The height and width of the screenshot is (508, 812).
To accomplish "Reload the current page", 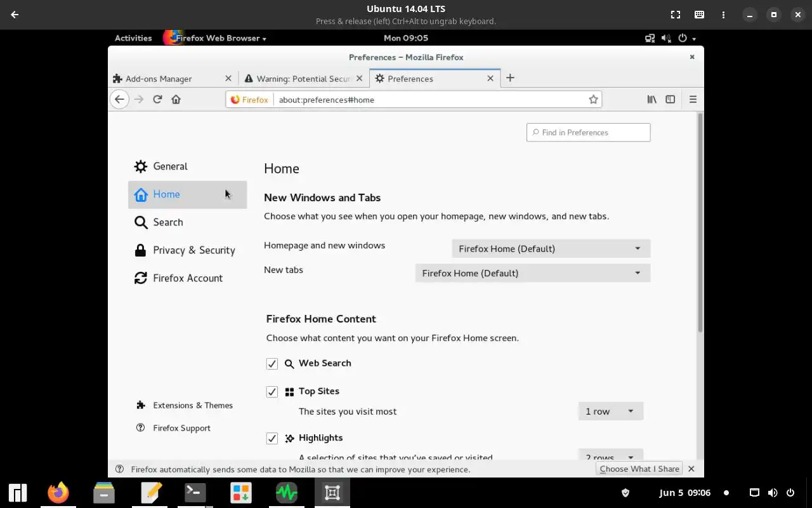I will coord(157,99).
